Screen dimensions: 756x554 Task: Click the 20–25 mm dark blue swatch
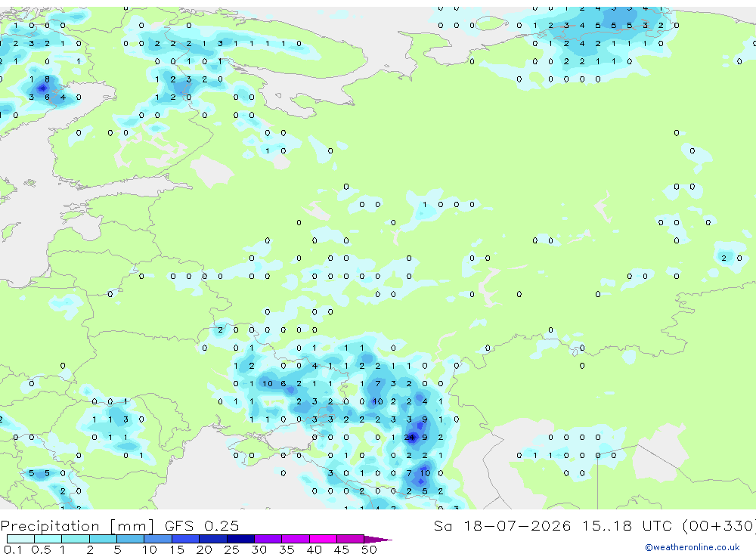coord(213,539)
